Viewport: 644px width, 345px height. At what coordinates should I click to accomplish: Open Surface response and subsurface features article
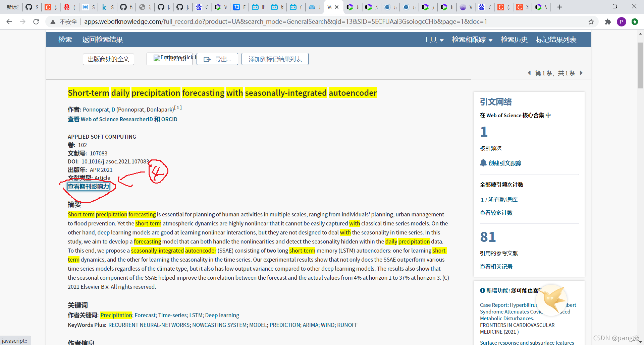tap(527, 342)
